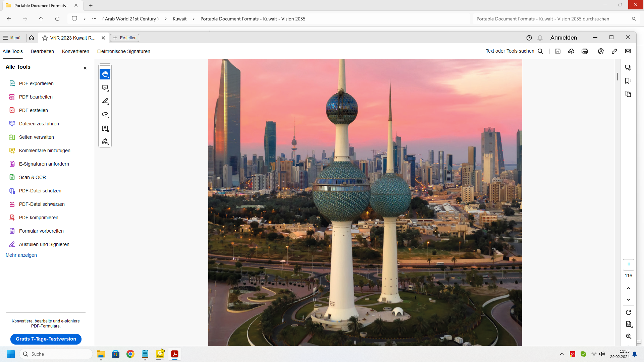Expand chevron after Kuwait breadcrumb
644x362 pixels.
pyautogui.click(x=194, y=19)
